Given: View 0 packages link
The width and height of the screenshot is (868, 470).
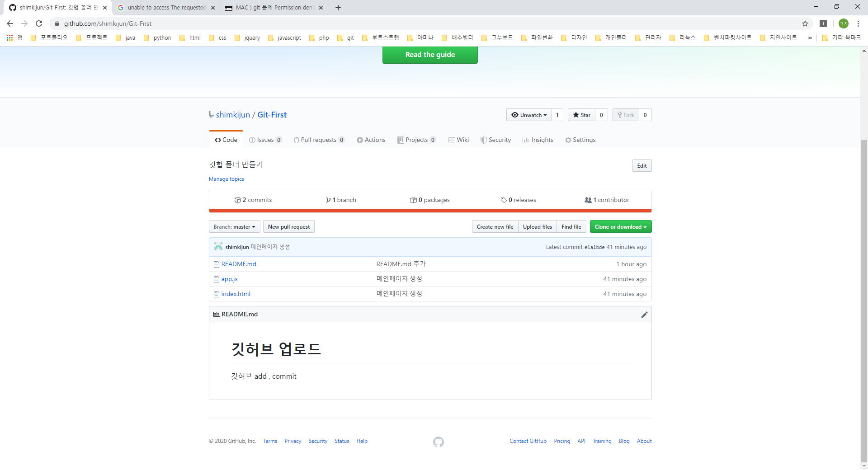Looking at the screenshot, I should tap(430, 200).
